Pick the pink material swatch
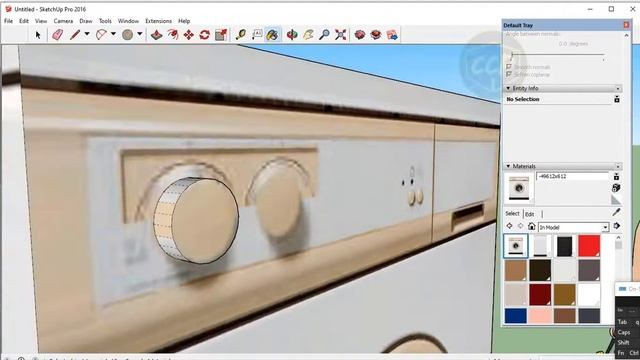Viewport: 640px width, 360px height. [x=540, y=316]
